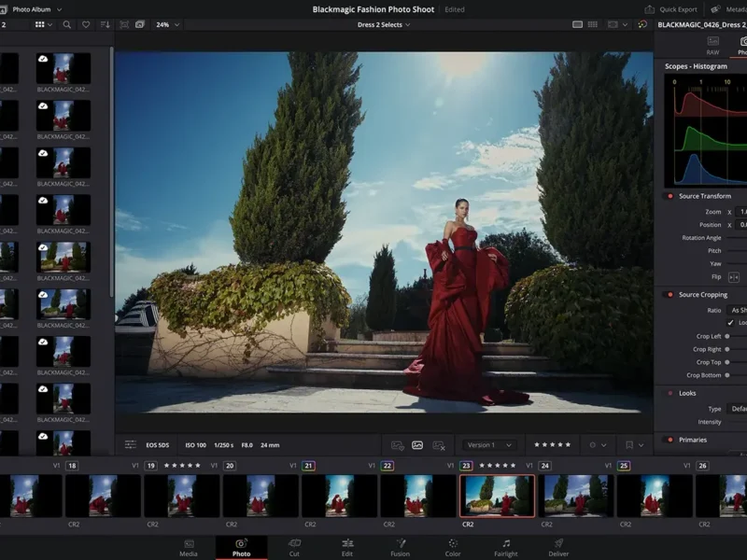Open the Metadata panel icon top right

(715, 8)
